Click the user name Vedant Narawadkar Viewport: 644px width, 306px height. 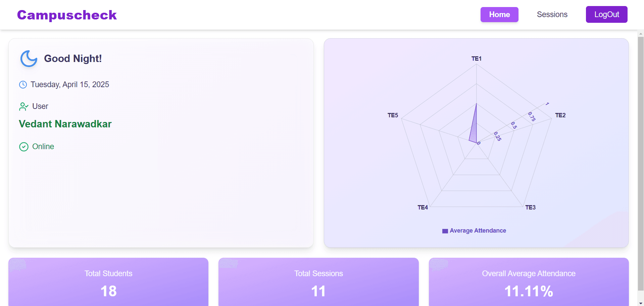coord(65,124)
